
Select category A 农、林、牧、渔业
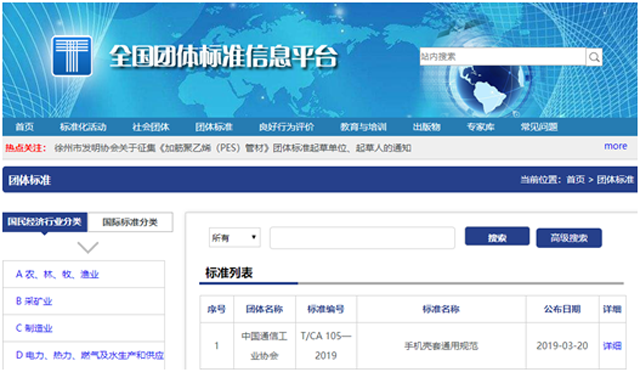[57, 274]
